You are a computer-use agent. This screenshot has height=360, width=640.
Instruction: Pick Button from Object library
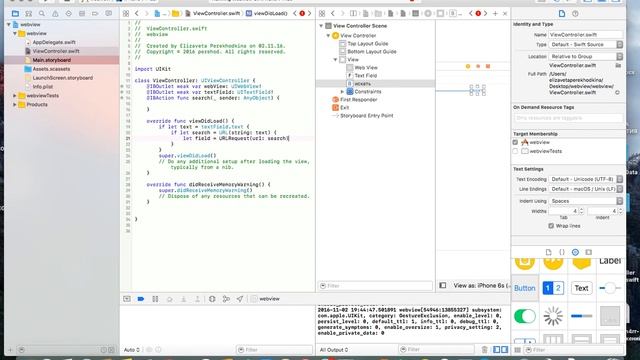[x=524, y=288]
